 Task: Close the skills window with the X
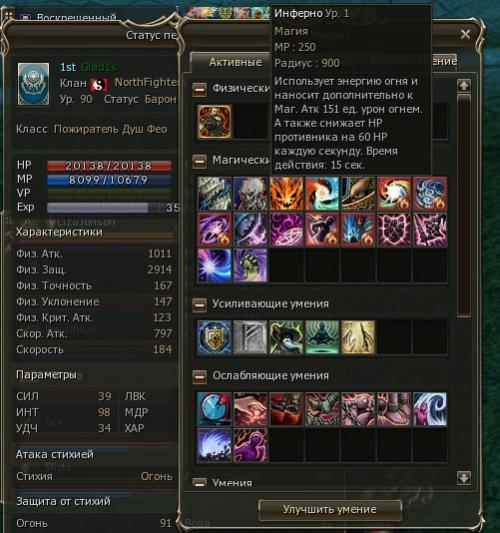tap(465, 34)
